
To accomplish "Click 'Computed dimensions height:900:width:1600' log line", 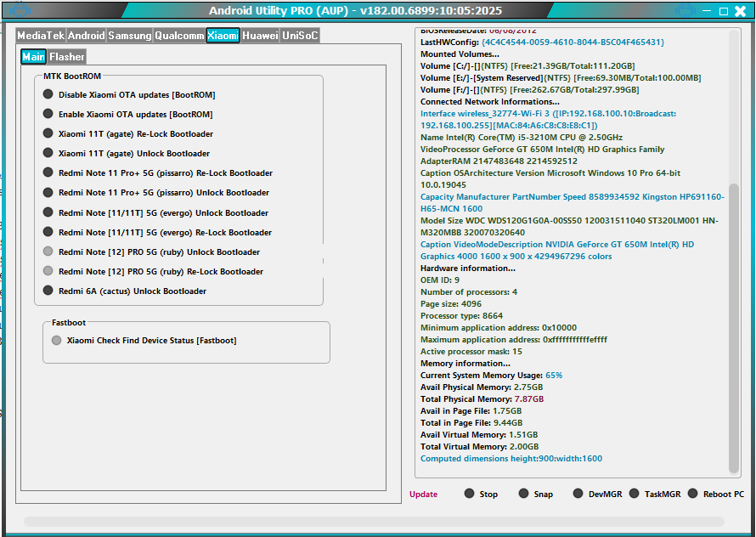I will point(511,458).
